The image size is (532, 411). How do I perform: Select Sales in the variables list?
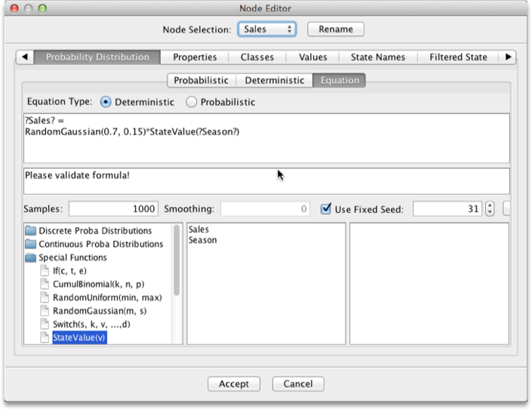[198, 229]
